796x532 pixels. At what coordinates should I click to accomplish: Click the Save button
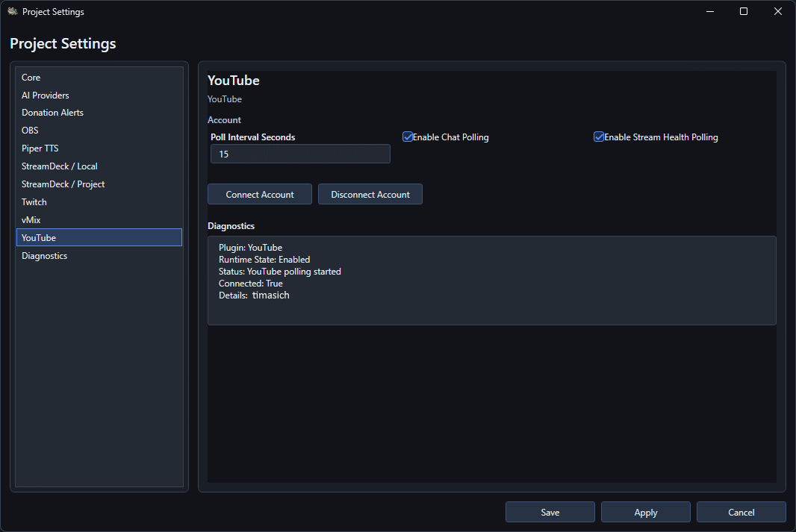coord(550,512)
